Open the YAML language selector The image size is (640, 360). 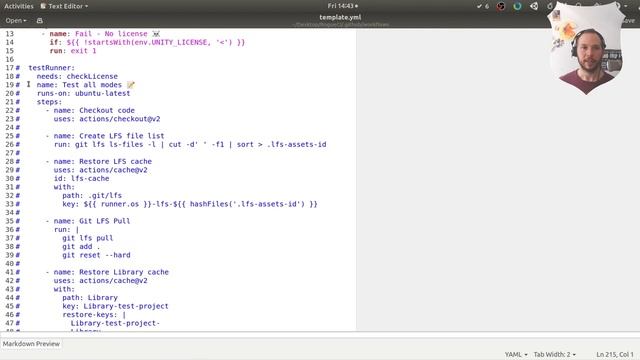[x=516, y=354]
